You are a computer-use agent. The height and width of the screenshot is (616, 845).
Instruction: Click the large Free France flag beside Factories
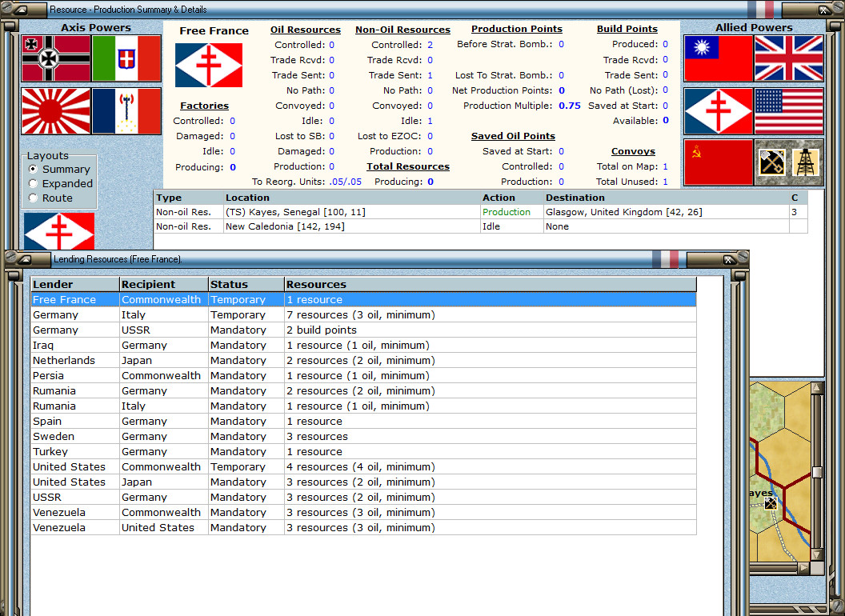tap(209, 66)
